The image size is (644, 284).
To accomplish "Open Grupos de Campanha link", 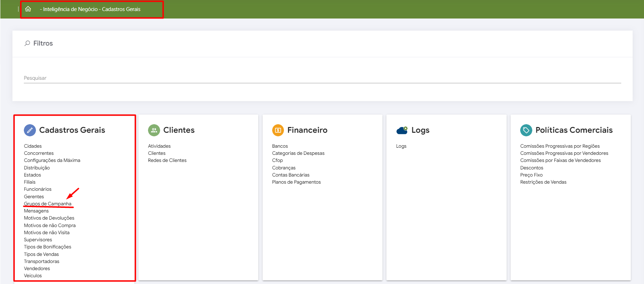I will tap(48, 204).
